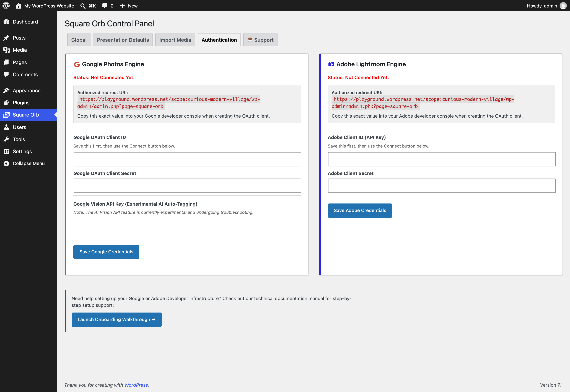
Task: Click Save Adobe Credentials button
Action: click(360, 210)
